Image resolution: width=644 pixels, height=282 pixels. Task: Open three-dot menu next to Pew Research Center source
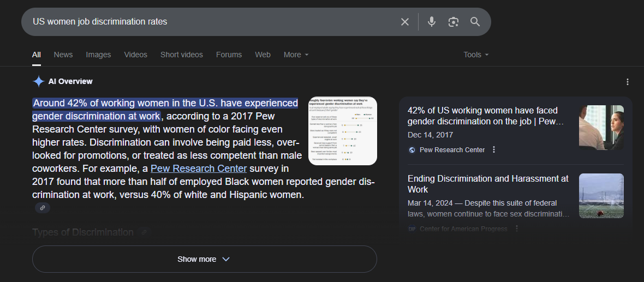(x=494, y=150)
